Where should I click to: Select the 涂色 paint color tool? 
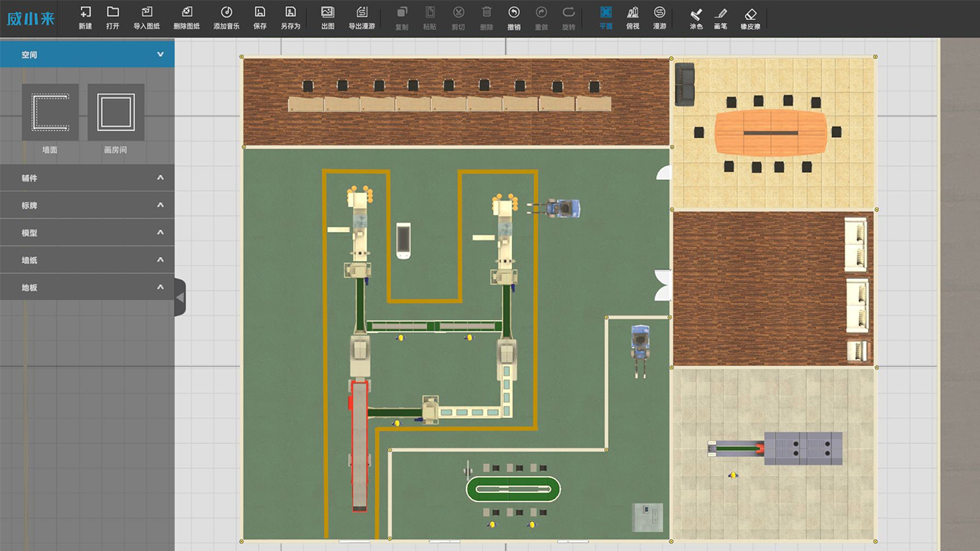696,17
